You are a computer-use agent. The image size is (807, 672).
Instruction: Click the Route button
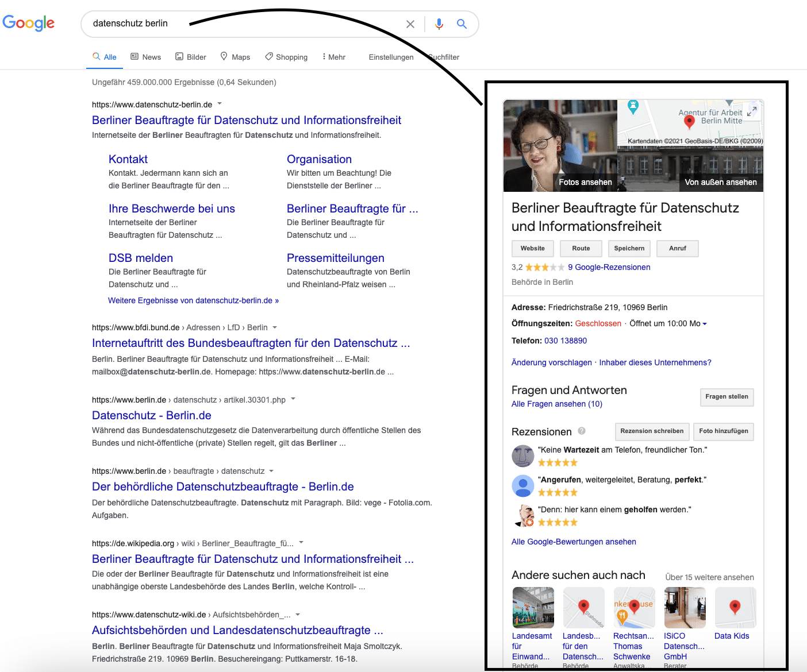(581, 248)
